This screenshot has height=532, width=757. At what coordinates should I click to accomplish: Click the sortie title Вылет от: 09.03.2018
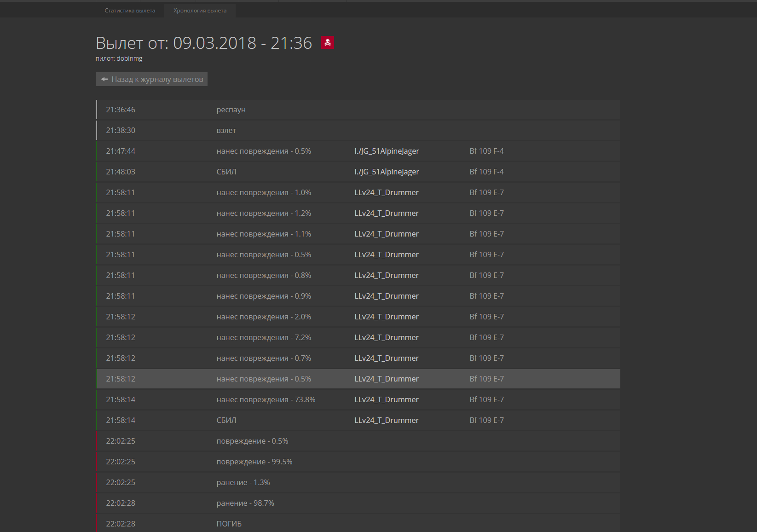tap(204, 43)
